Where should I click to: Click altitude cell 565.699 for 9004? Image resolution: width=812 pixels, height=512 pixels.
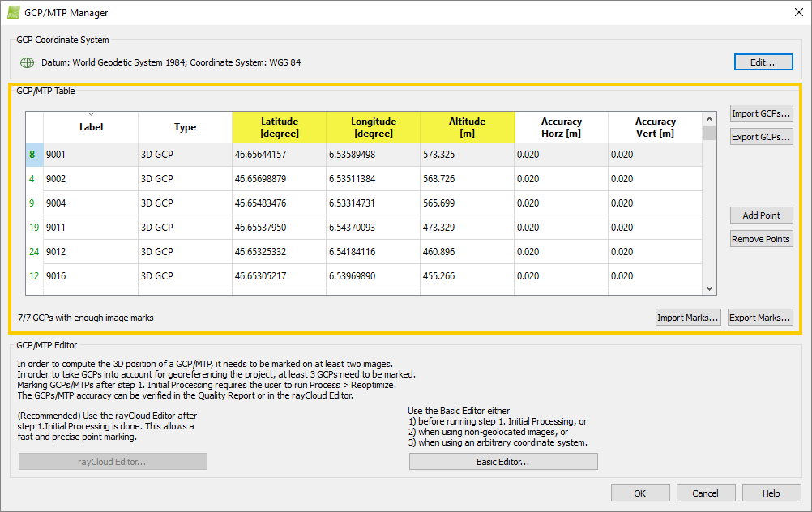point(467,203)
